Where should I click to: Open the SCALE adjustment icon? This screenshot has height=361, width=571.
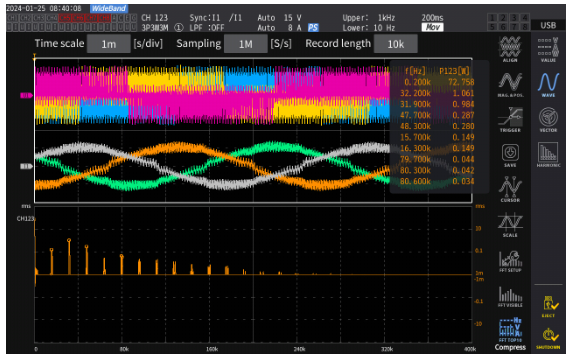tap(510, 225)
